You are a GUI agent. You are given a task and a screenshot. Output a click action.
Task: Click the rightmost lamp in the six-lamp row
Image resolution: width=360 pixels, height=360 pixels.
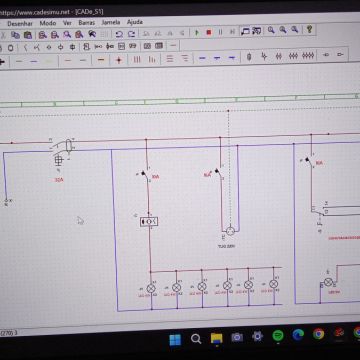click(x=273, y=284)
